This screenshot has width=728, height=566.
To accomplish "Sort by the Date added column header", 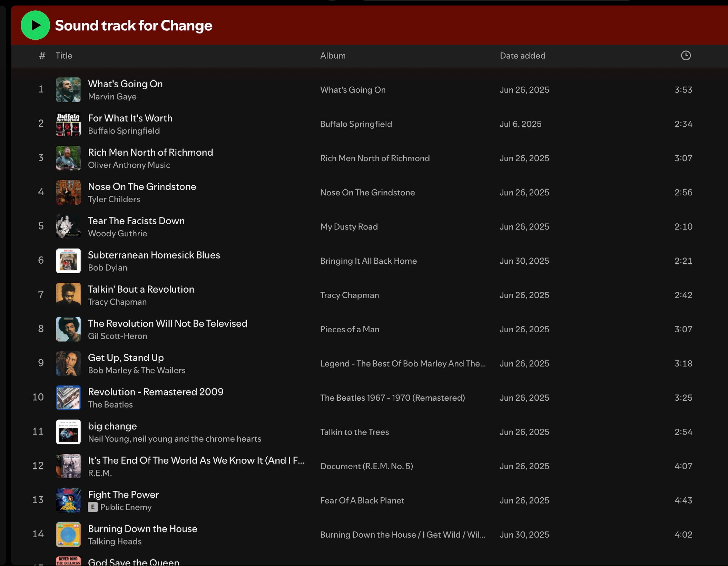I will pos(522,56).
